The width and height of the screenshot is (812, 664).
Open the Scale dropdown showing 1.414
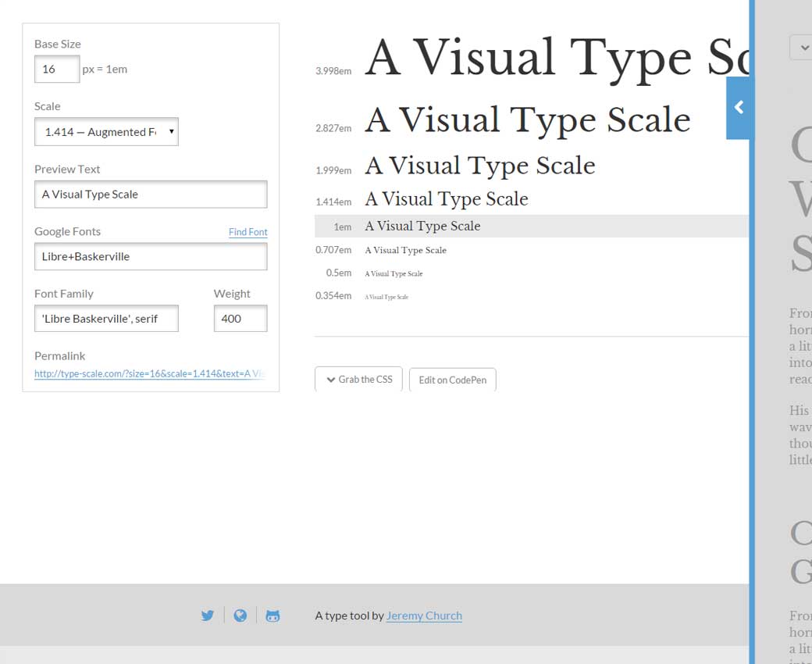pos(106,132)
